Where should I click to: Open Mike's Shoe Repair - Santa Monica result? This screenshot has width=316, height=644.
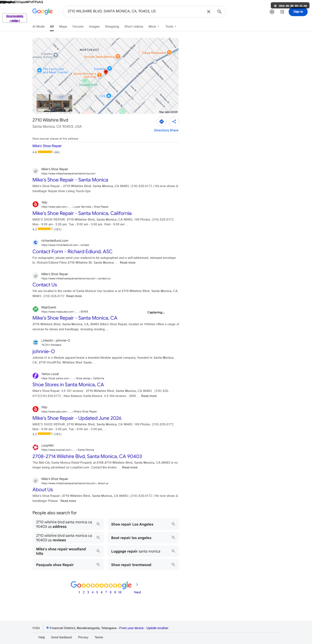pos(70,180)
